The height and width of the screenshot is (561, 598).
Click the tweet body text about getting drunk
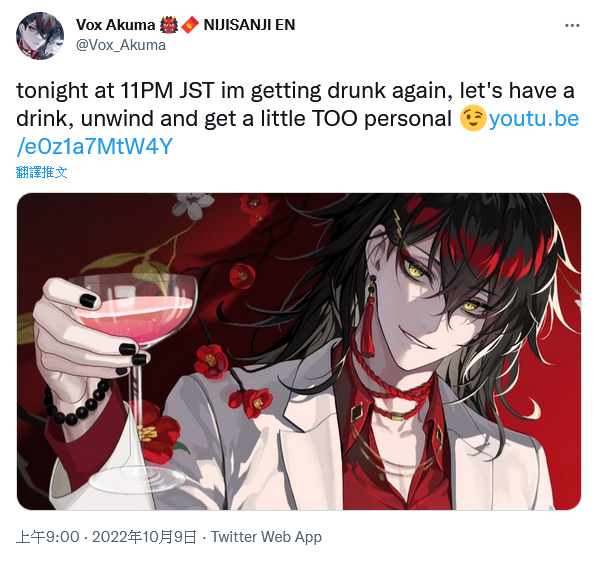coord(295,104)
